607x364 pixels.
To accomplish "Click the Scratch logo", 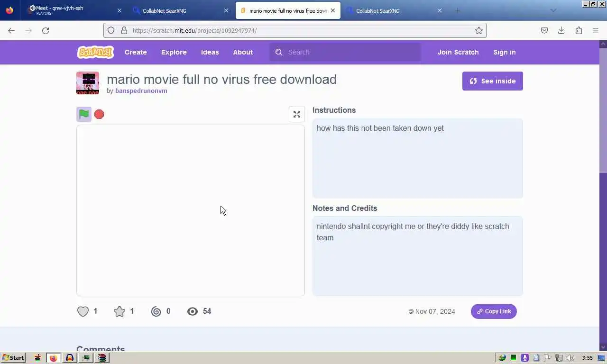I will click(95, 52).
